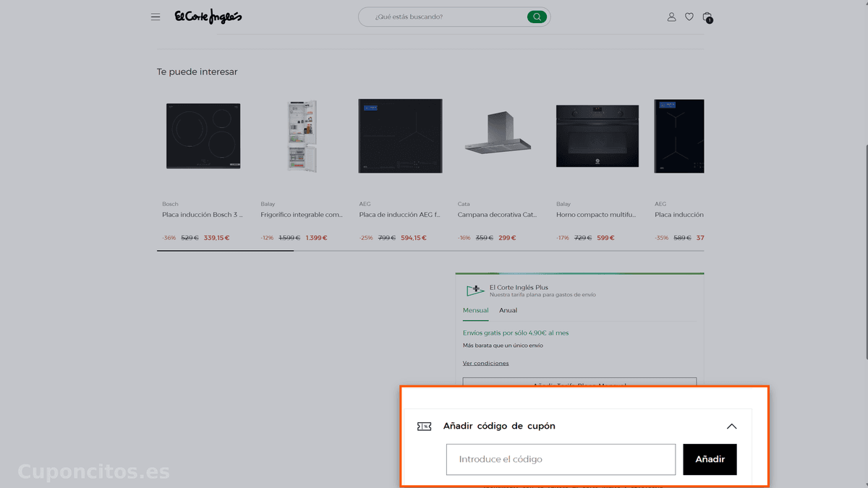Click the 599 € Balay oven price
Viewport: 868px width, 488px height.
(605, 238)
